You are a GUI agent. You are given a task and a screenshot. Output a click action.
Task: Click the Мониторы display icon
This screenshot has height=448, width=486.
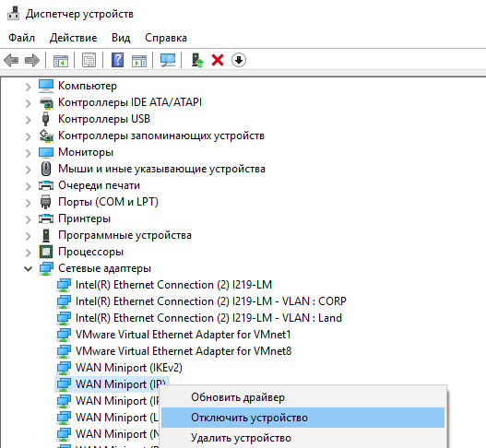point(46,152)
